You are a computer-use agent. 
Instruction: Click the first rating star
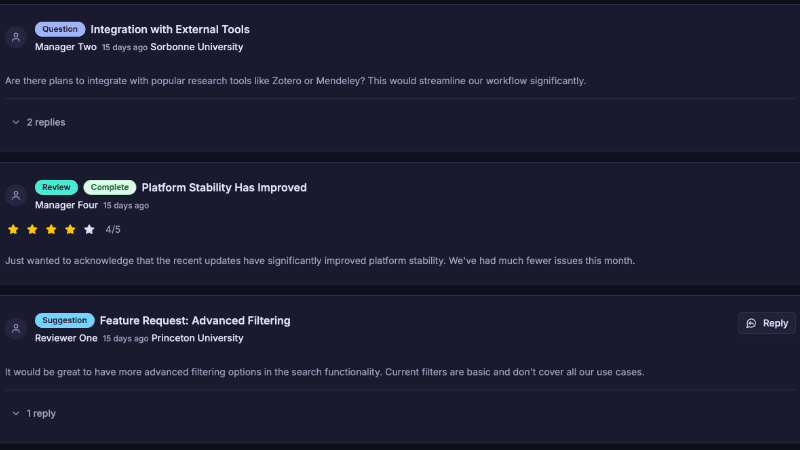13,229
